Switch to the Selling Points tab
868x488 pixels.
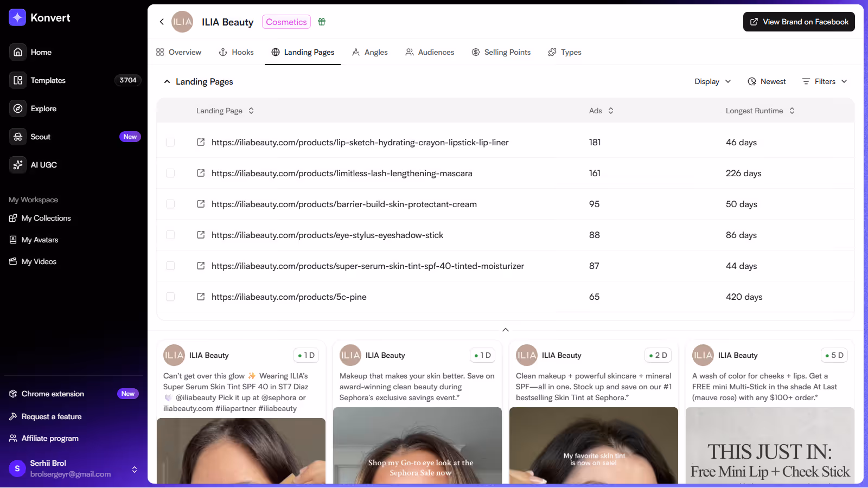pyautogui.click(x=501, y=52)
